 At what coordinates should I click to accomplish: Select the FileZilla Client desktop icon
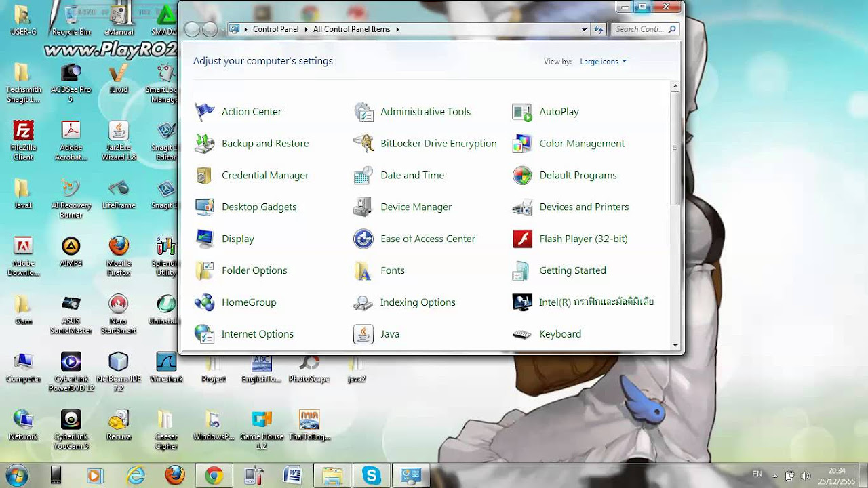point(24,141)
